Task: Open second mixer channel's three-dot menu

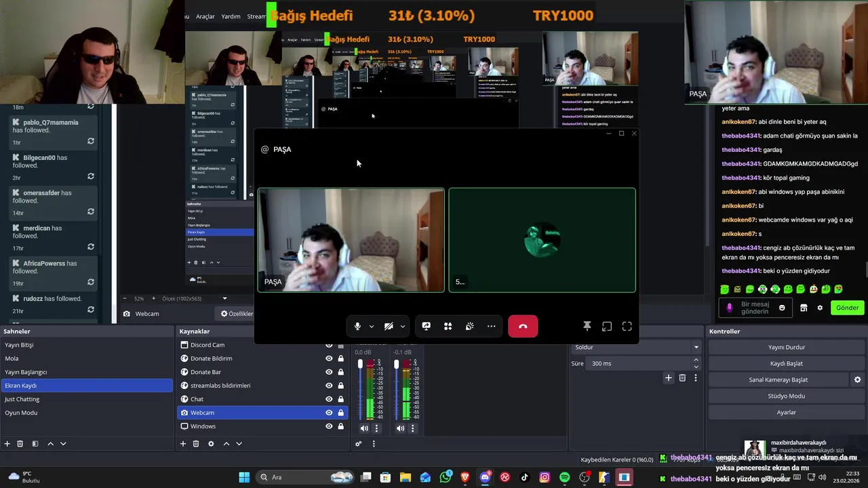Action: point(412,428)
